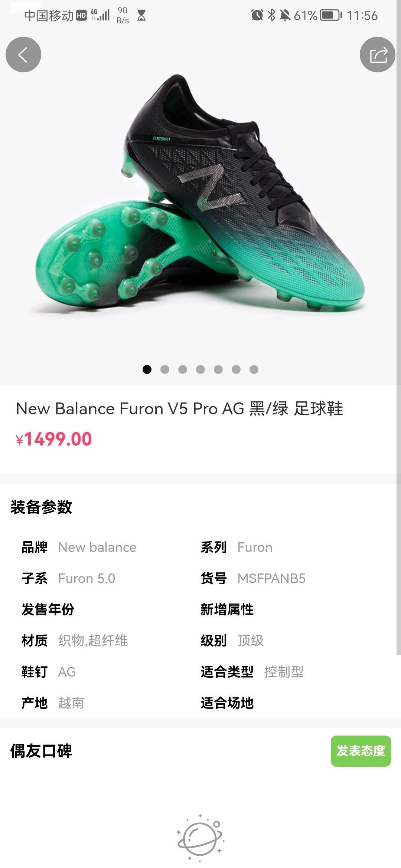The image size is (401, 868).
Task: Tap the product title New Balance Furon V5
Action: coord(180,409)
